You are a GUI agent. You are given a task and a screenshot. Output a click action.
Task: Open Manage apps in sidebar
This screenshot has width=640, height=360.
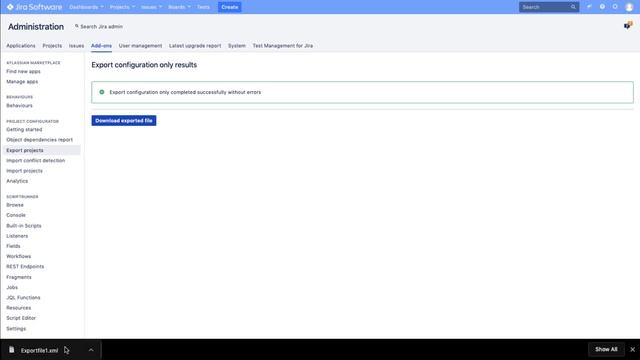pyautogui.click(x=22, y=82)
